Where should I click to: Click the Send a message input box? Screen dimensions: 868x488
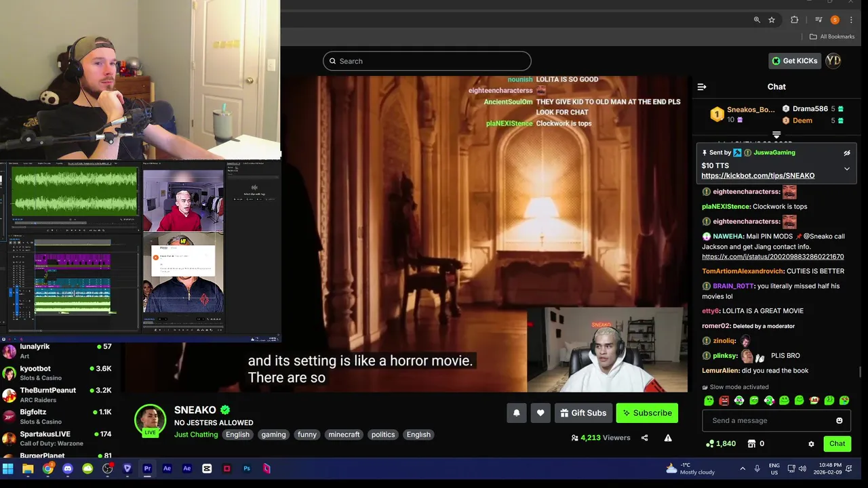[x=776, y=420]
